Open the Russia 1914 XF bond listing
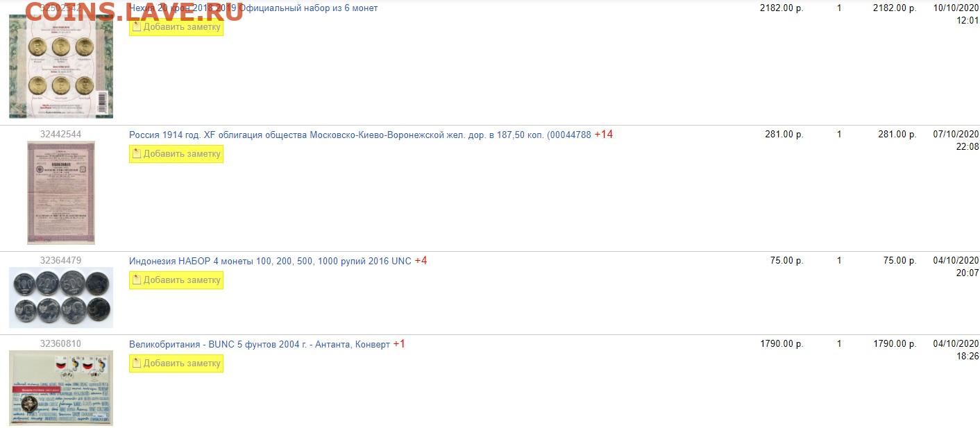The width and height of the screenshot is (980, 428). pyautogui.click(x=360, y=135)
